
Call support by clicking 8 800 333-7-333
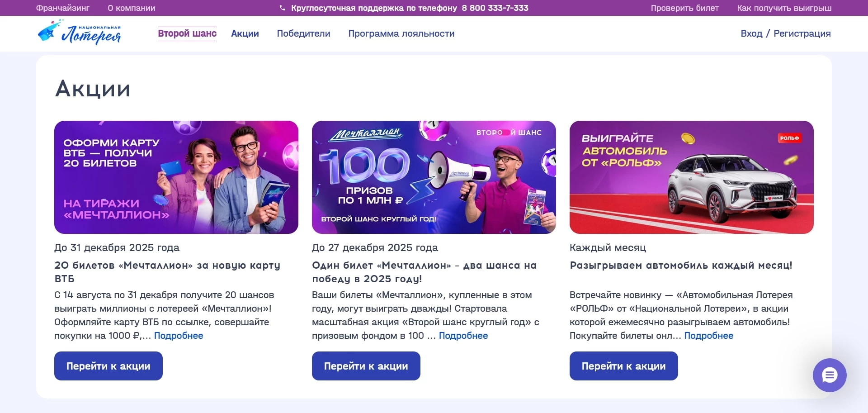(495, 8)
